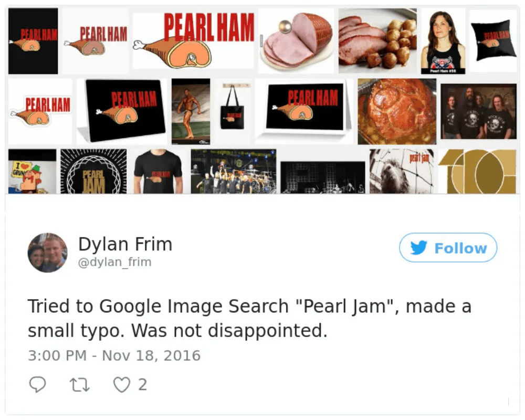Open the 3:00 PM - Nov 18, 2016 timestamp

(x=114, y=355)
